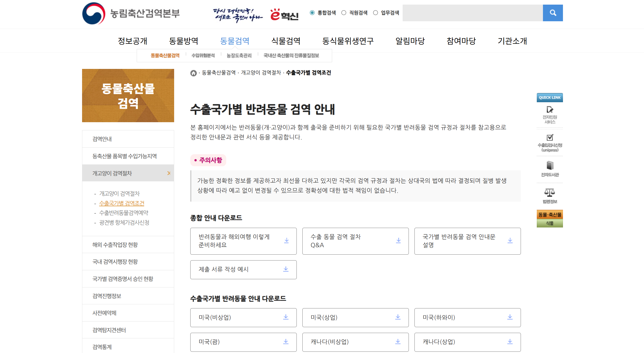
Task: Collapse the 개고양이 검역절차 sidebar section
Action: click(169, 173)
